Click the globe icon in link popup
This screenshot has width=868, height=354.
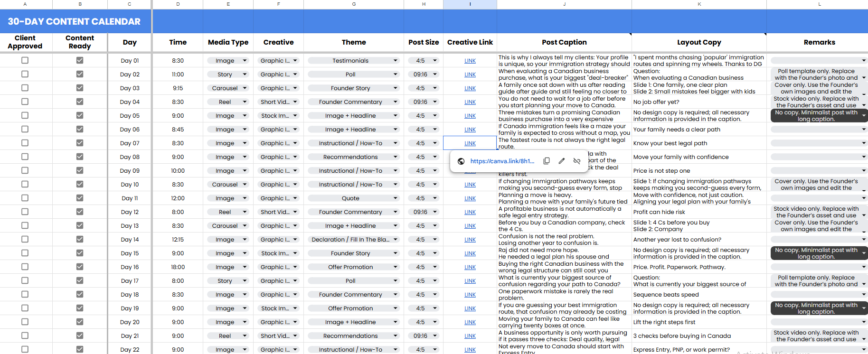[x=461, y=161]
